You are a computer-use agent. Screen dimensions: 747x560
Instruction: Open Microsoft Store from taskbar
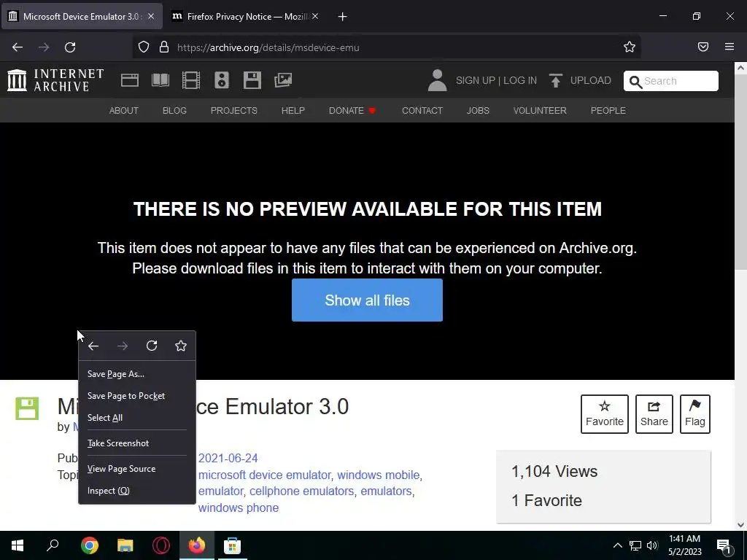[x=233, y=545]
